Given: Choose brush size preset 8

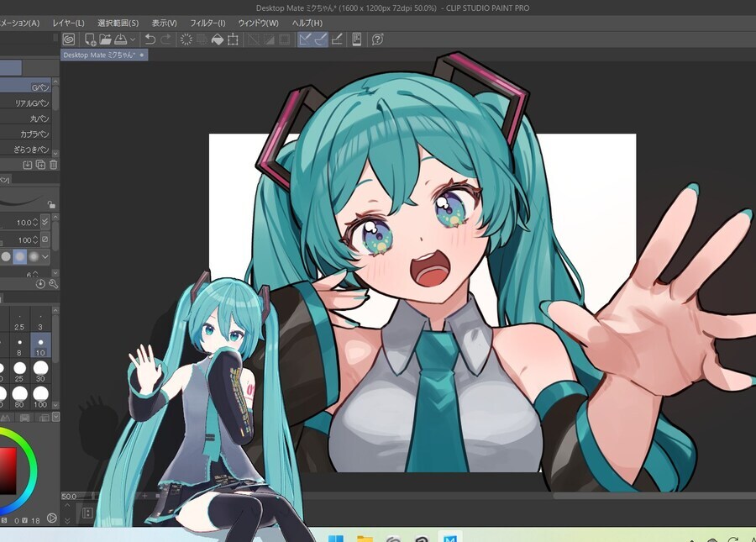Looking at the screenshot, I should pyautogui.click(x=19, y=346).
